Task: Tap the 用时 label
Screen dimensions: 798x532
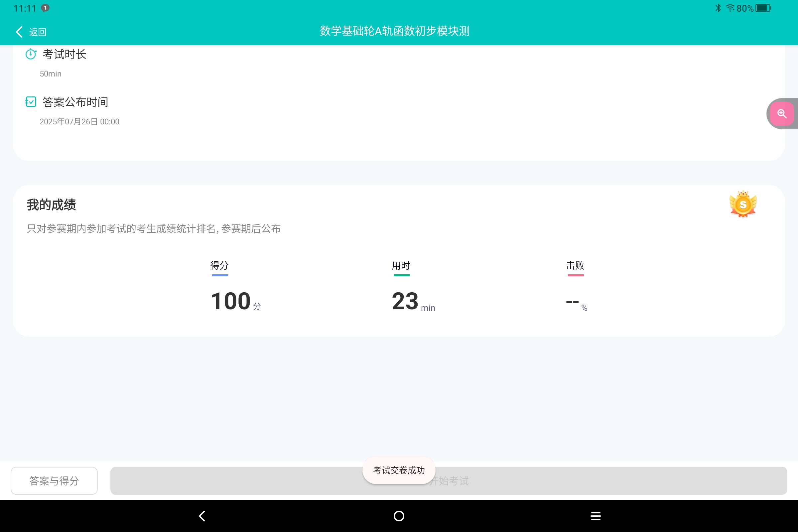Action: pyautogui.click(x=401, y=265)
